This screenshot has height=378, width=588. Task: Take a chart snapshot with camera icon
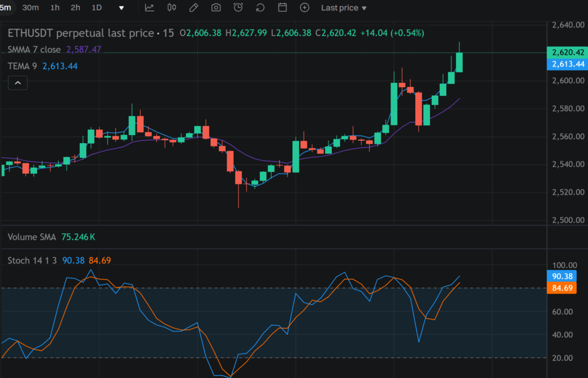(216, 7)
